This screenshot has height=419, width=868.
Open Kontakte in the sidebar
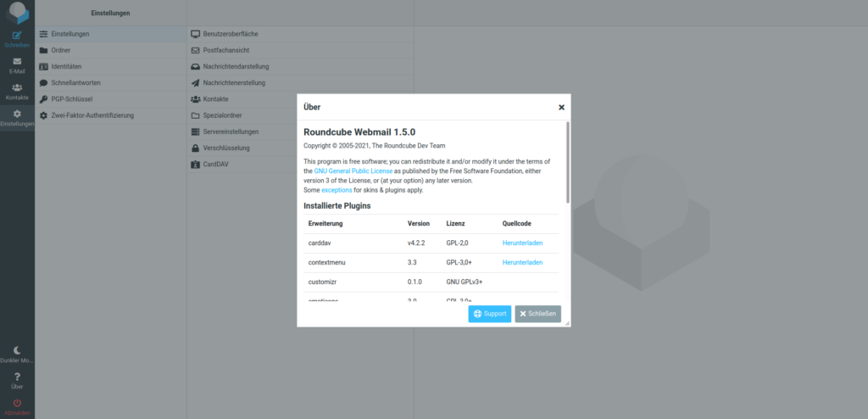click(x=17, y=92)
